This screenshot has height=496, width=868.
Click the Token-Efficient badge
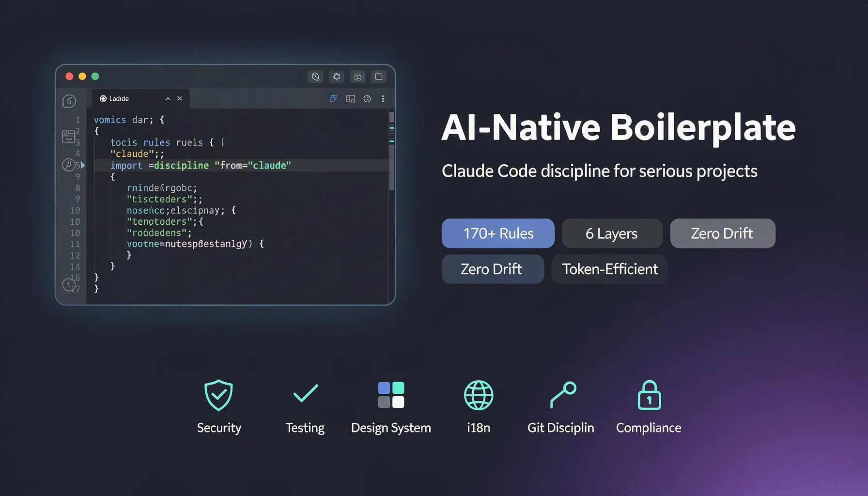coord(609,269)
